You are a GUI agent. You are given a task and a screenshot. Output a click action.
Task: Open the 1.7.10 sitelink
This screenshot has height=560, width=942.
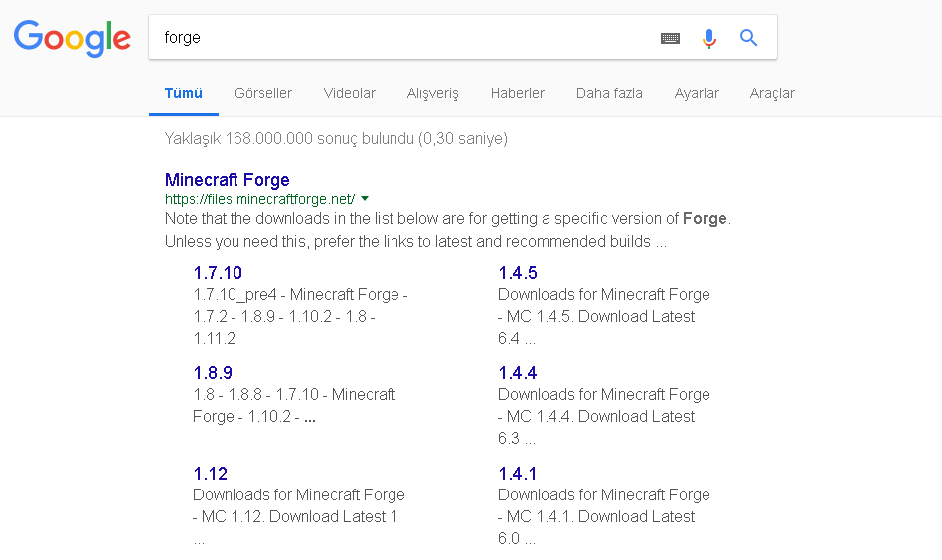[218, 273]
